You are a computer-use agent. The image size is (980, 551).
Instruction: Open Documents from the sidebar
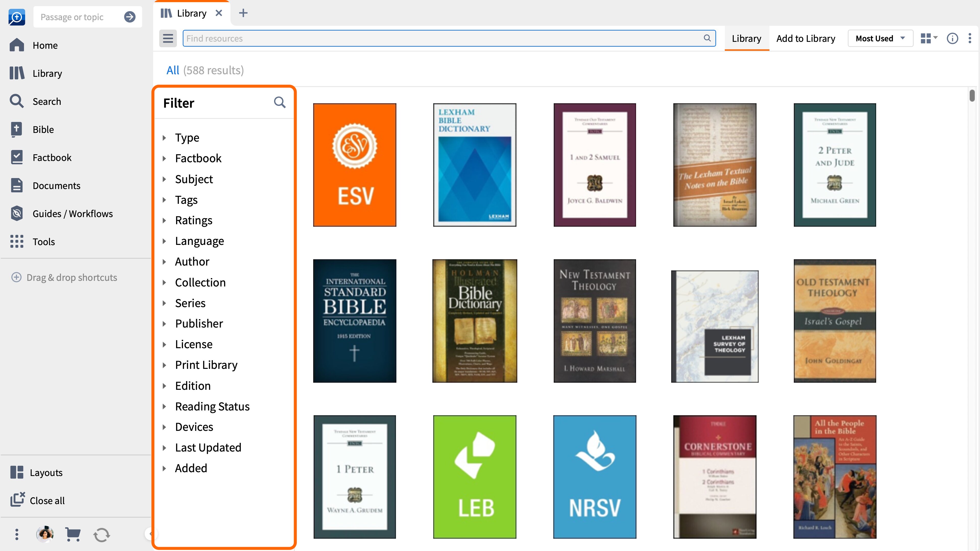pos(45,185)
